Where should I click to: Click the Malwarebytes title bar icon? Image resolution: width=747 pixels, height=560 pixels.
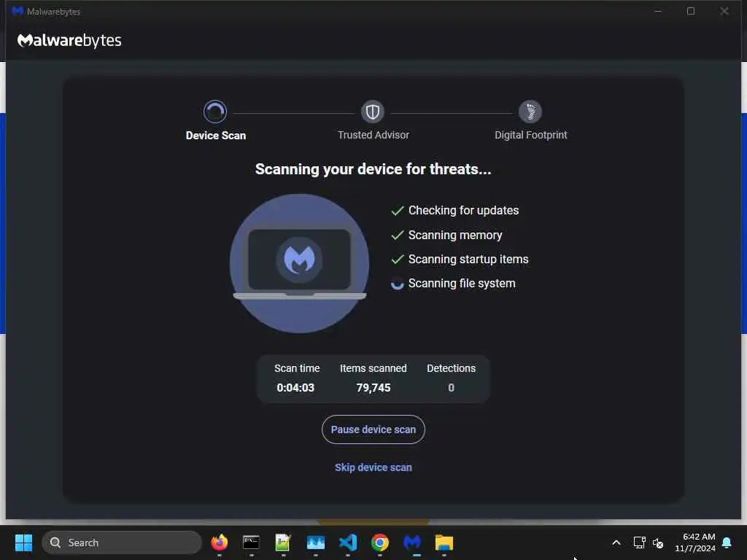pyautogui.click(x=18, y=11)
